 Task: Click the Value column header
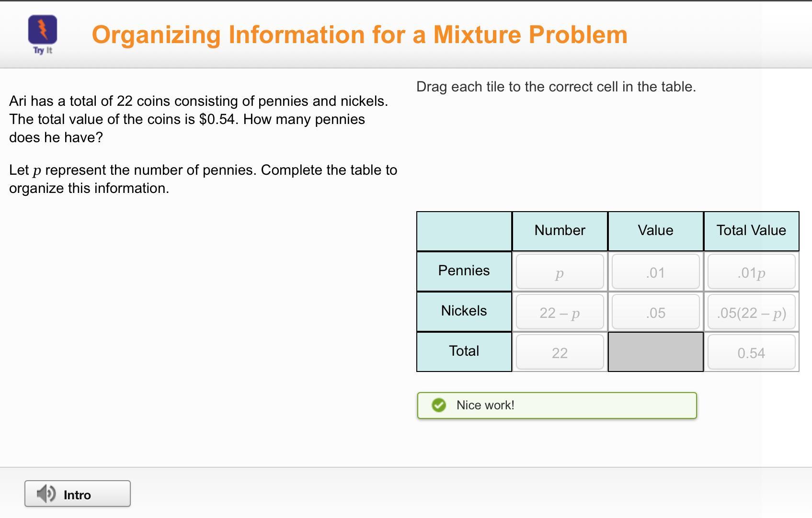[x=656, y=231]
